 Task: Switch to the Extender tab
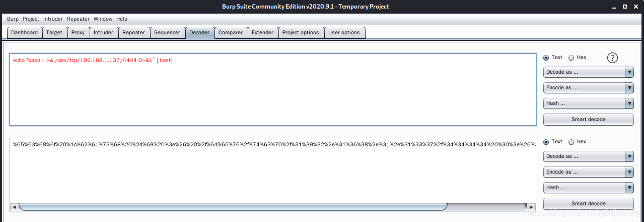click(x=263, y=33)
